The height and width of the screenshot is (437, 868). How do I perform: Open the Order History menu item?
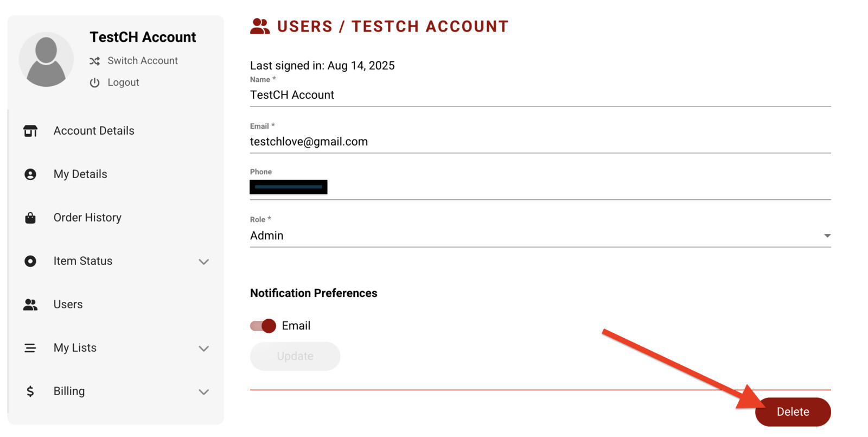click(87, 218)
